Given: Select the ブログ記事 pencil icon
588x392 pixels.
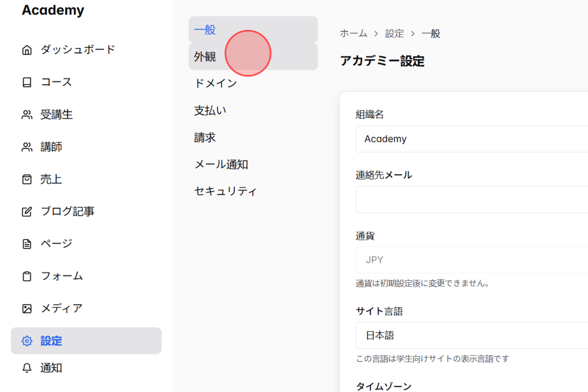Looking at the screenshot, I should 26,212.
